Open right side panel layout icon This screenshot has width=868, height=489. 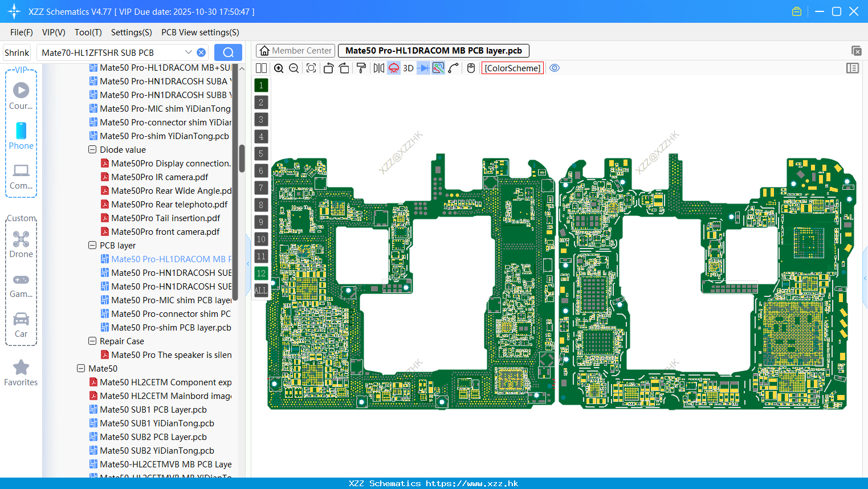pos(853,68)
